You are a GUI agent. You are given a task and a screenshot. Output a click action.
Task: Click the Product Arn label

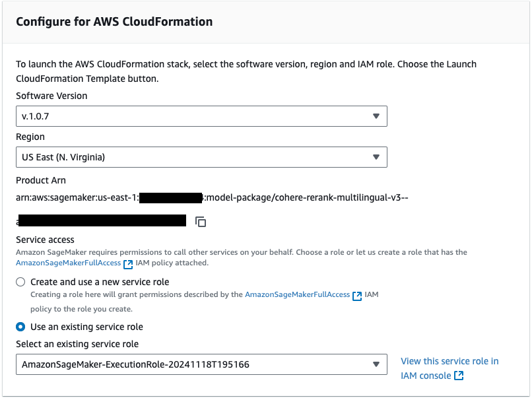(x=41, y=180)
